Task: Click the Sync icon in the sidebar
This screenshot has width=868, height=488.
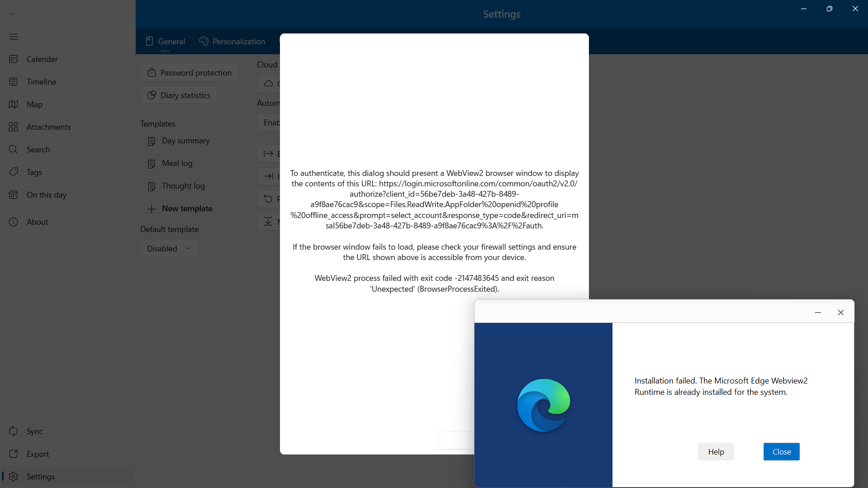Action: (x=14, y=431)
